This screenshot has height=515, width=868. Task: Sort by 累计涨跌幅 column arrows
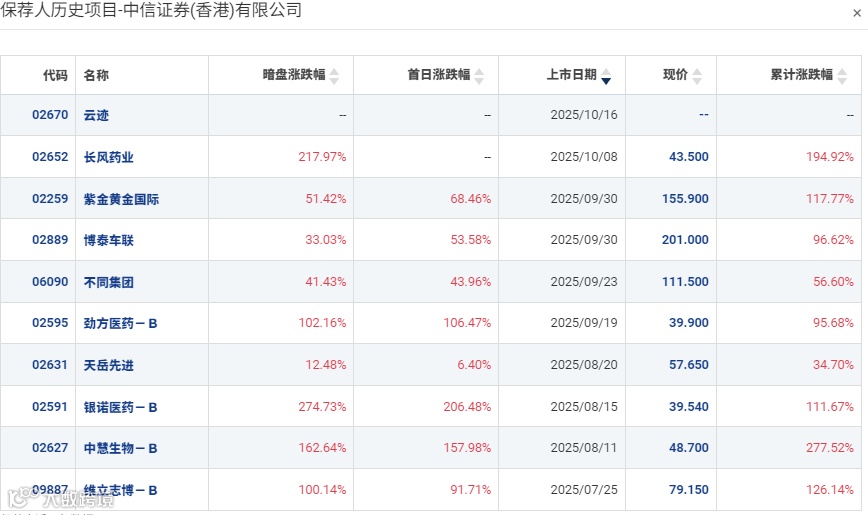coord(842,75)
